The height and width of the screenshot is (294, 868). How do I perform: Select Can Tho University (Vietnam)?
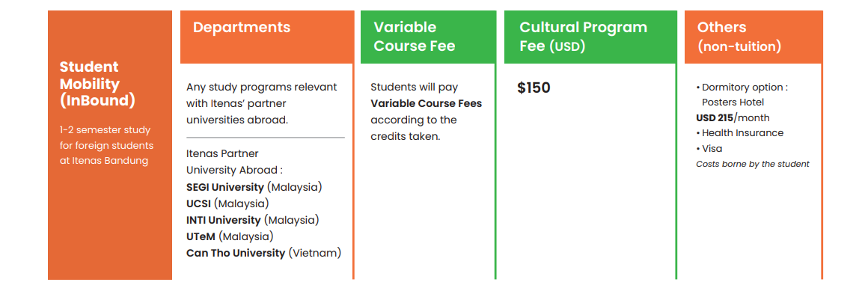263,253
